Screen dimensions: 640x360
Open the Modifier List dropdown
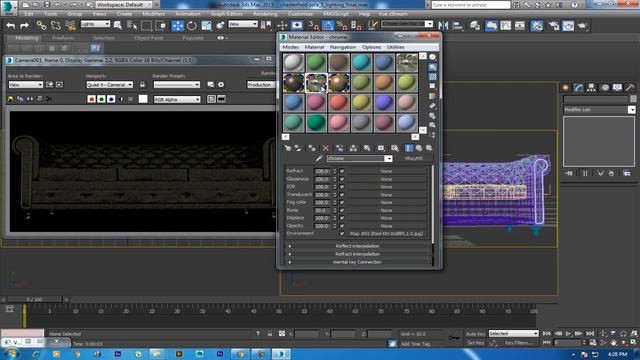coord(599,109)
